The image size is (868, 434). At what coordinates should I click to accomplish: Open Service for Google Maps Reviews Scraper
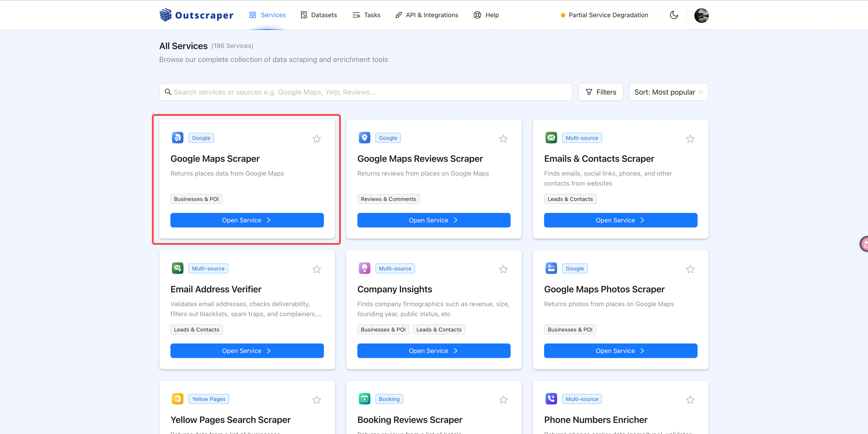pyautogui.click(x=434, y=220)
